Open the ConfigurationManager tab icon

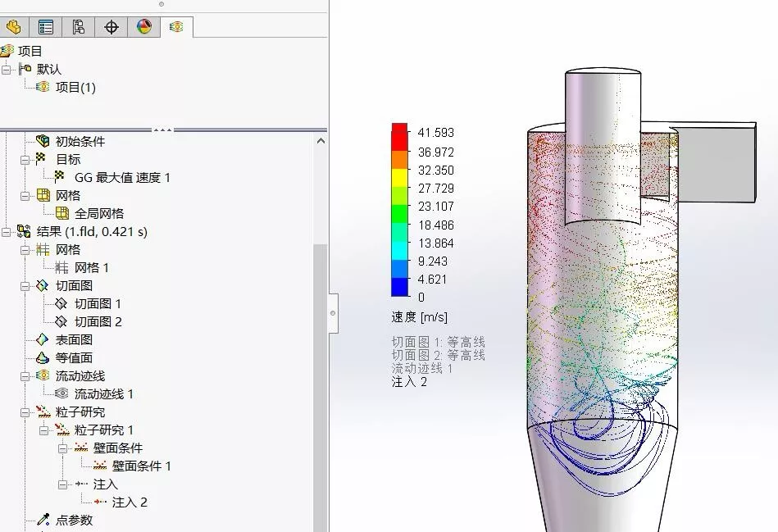click(x=79, y=27)
